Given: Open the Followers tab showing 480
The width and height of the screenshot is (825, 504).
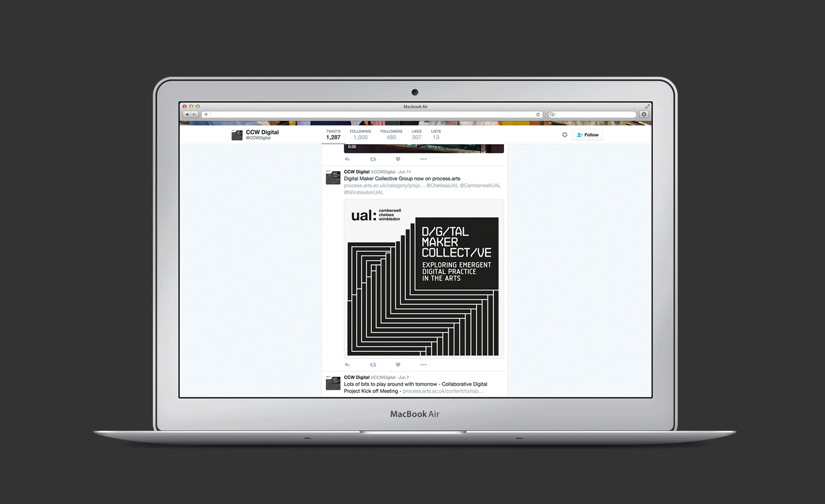Looking at the screenshot, I should 391,135.
